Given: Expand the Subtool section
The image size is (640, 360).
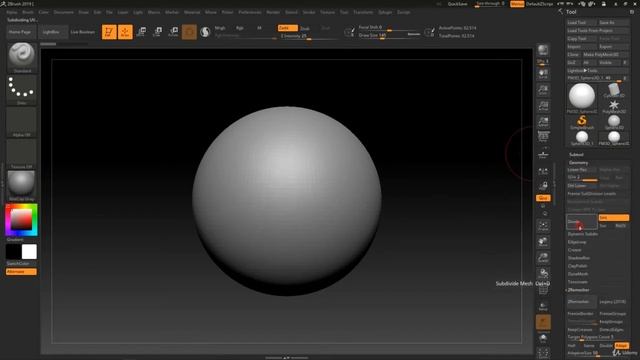Looking at the screenshot, I should 576,154.
